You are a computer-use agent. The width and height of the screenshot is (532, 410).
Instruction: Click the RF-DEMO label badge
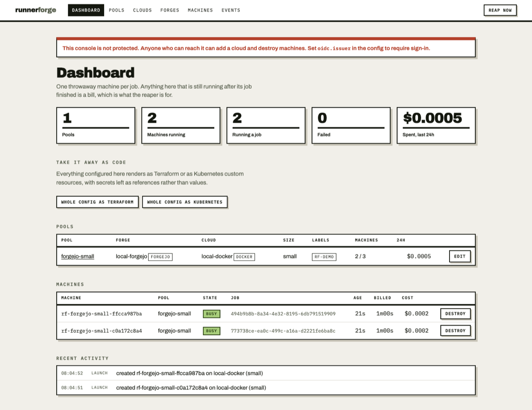(x=324, y=257)
